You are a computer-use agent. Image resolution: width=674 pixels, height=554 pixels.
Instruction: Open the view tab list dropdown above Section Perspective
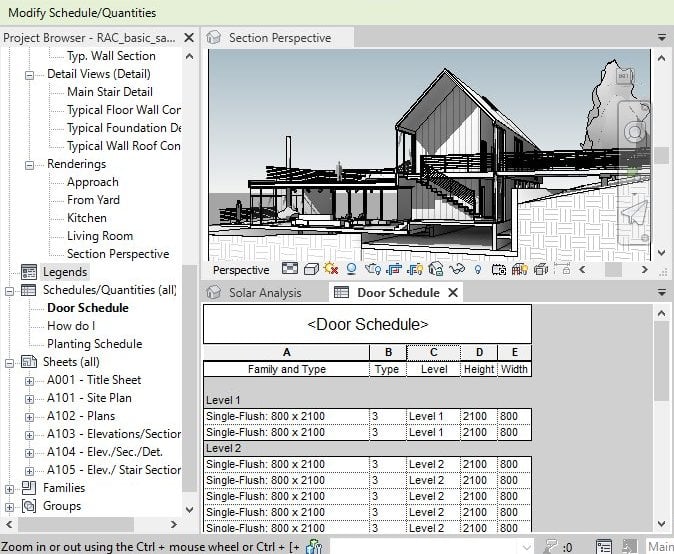[662, 38]
